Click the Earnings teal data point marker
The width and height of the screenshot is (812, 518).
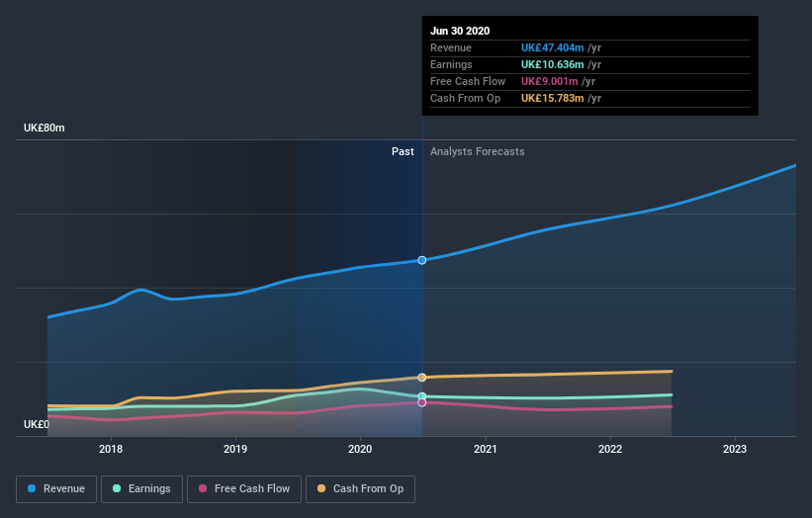point(422,396)
